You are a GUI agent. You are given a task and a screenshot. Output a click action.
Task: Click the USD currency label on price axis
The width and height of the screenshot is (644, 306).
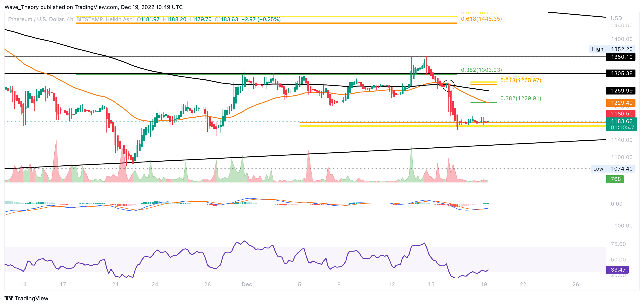[x=616, y=18]
